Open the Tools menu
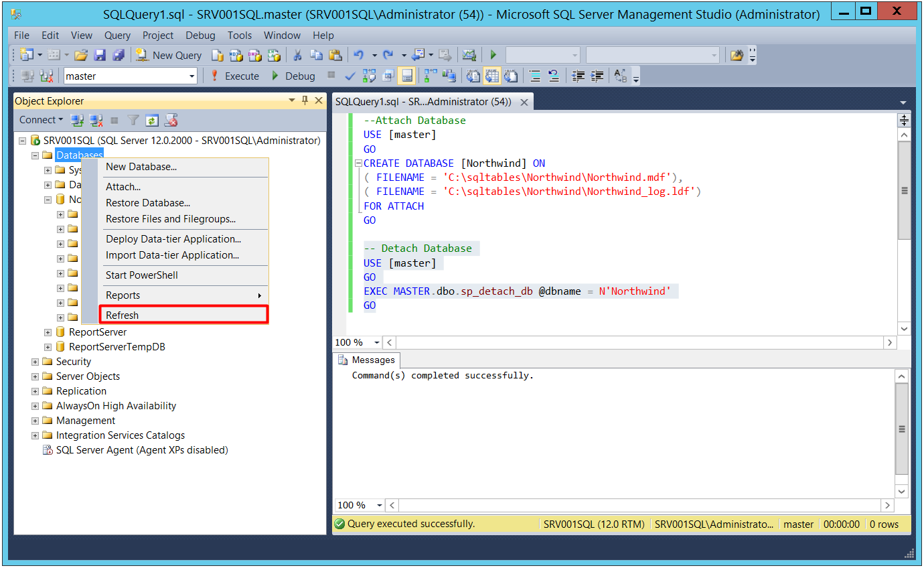This screenshot has width=924, height=568. point(239,35)
